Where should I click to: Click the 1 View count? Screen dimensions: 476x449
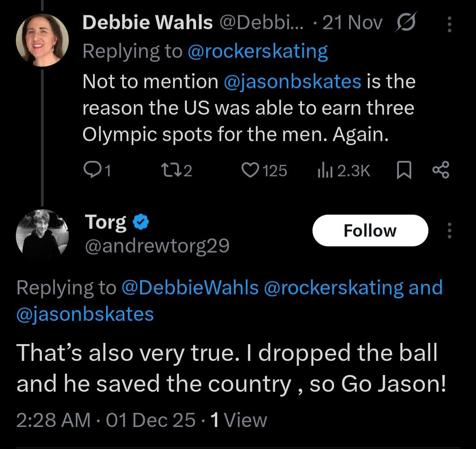(239, 420)
